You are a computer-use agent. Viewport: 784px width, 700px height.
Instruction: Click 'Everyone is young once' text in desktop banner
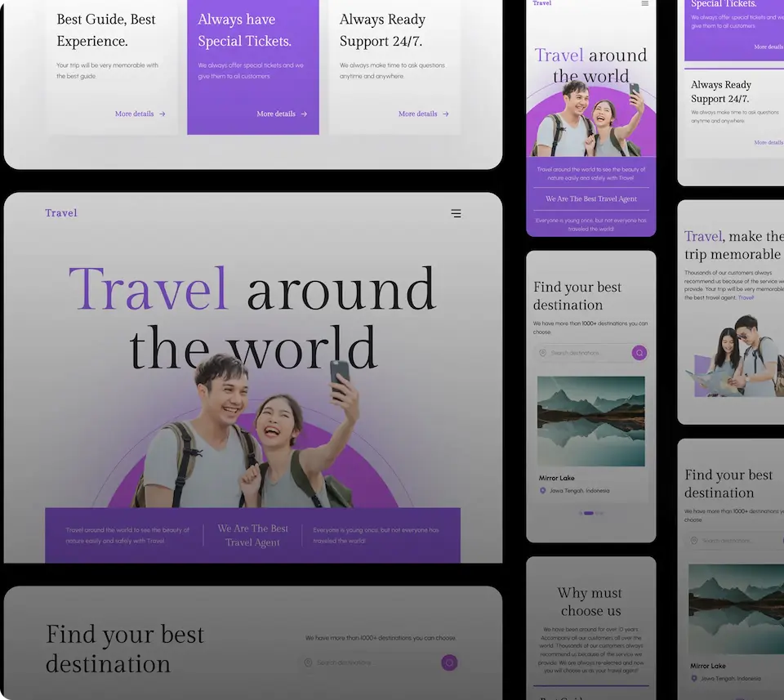coord(376,535)
